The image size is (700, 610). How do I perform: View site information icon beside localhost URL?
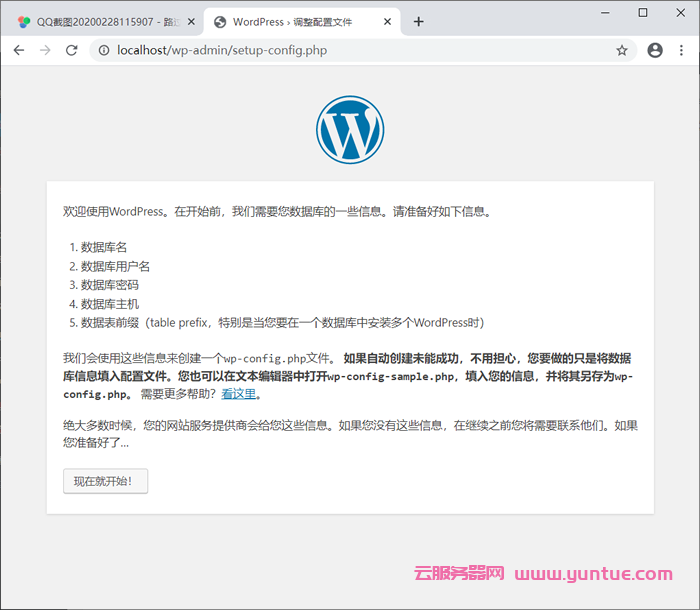click(103, 50)
